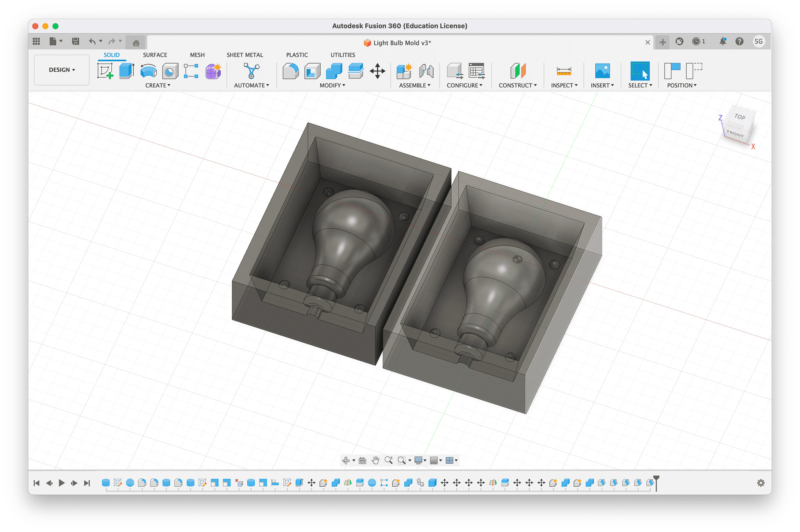Open the Help menu icon
800x532 pixels.
[x=739, y=41]
